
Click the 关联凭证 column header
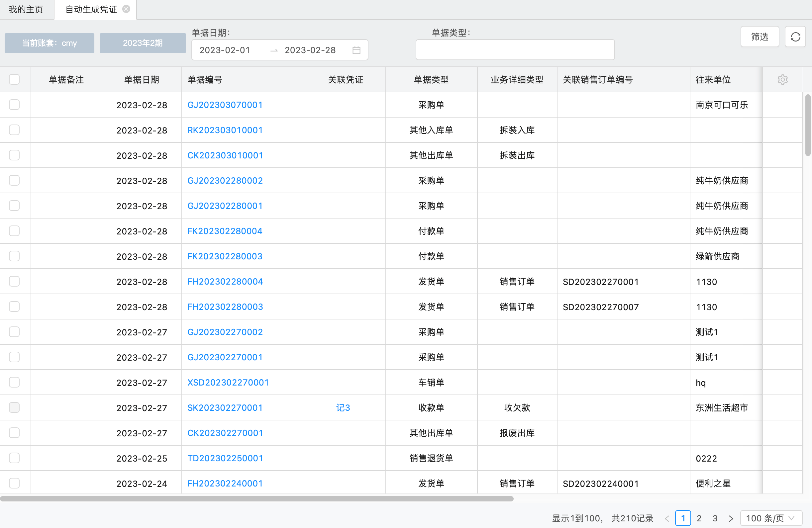[346, 79]
